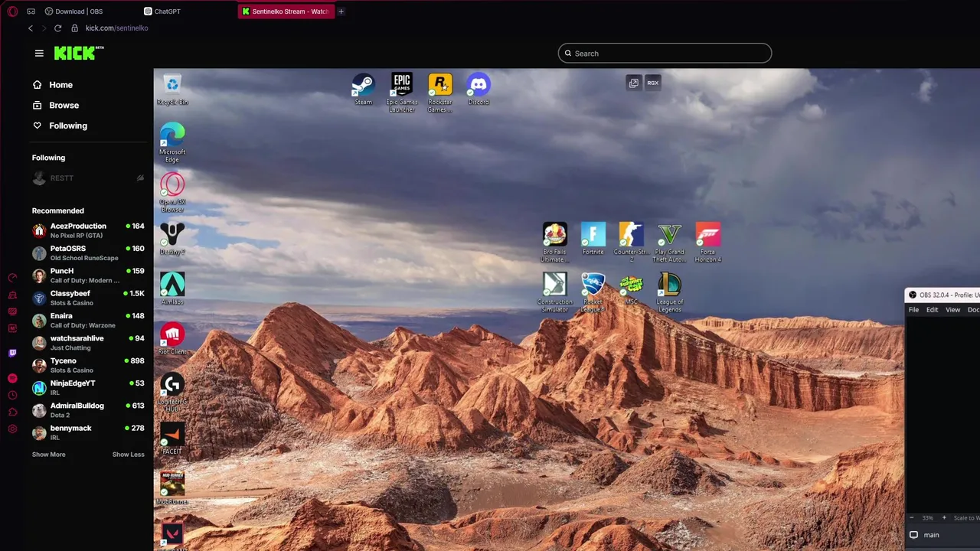Screen dimensions: 980x551
Task: Click the kick.com/sentinelko address field
Action: point(117,28)
